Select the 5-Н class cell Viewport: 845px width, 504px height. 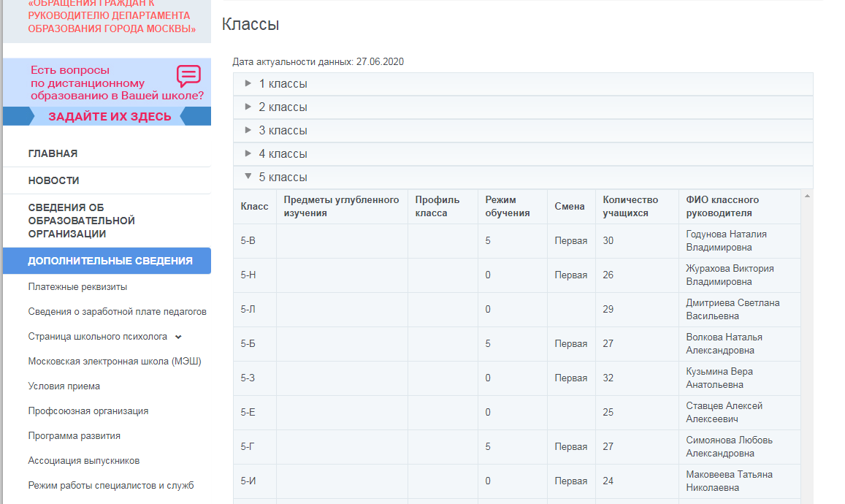coord(255,275)
